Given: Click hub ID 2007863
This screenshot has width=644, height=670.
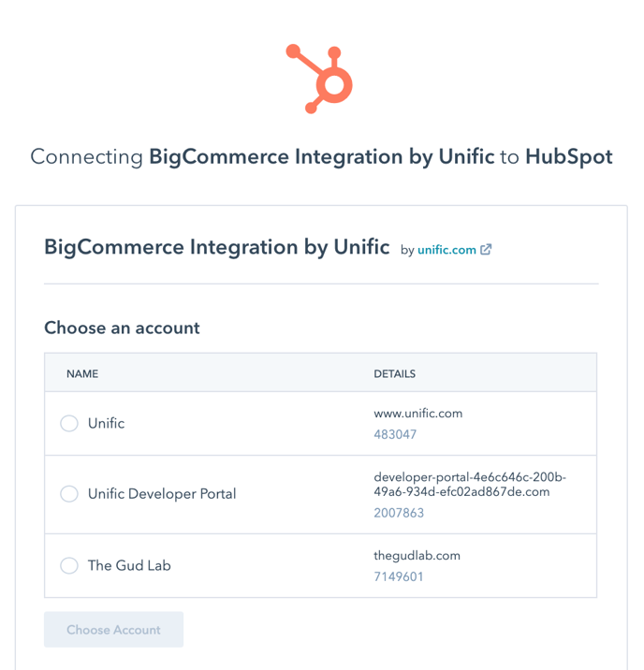Looking at the screenshot, I should (x=399, y=513).
